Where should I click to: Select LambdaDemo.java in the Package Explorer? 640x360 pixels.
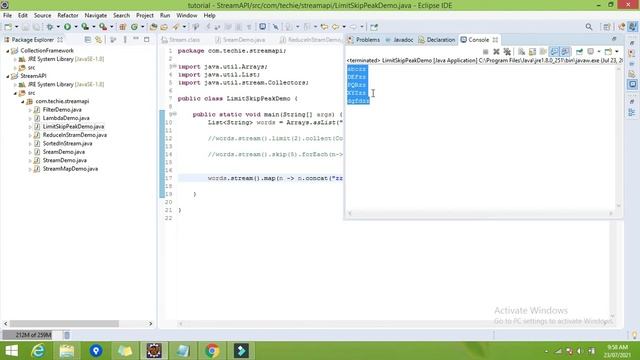click(66, 118)
